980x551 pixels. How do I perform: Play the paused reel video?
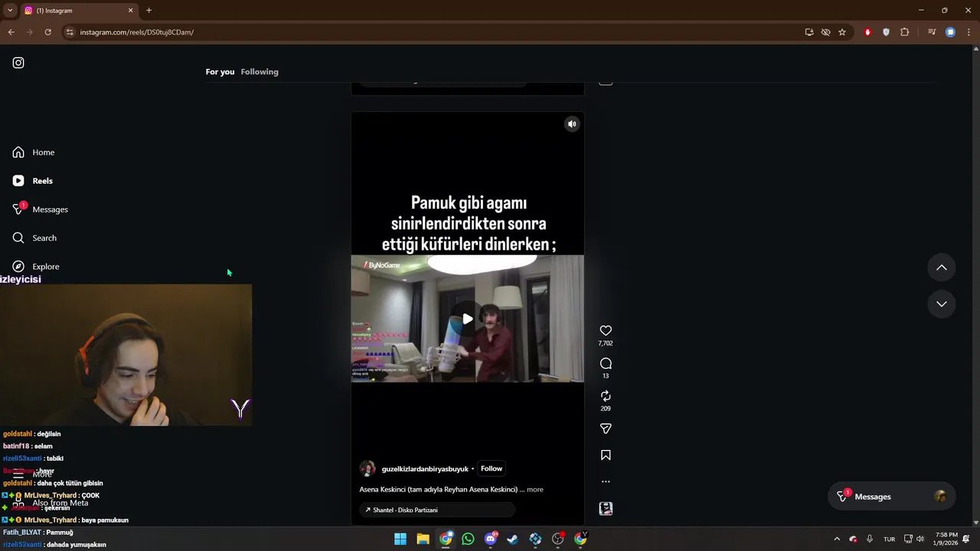[467, 318]
